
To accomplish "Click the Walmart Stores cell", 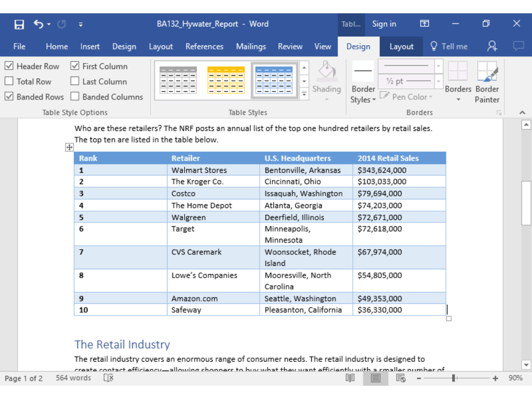I will click(x=213, y=170).
